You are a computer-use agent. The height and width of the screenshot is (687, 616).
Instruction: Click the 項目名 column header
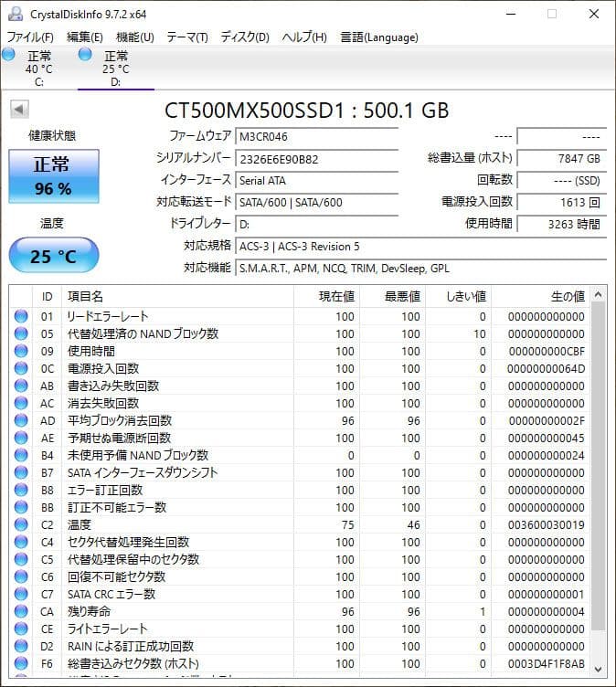point(177,297)
